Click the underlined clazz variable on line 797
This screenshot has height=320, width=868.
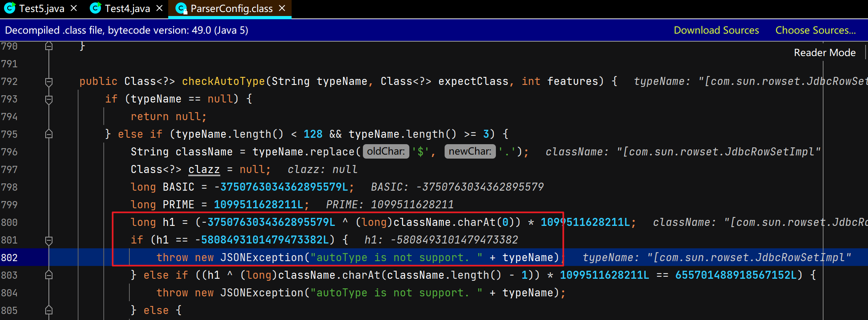[204, 169]
